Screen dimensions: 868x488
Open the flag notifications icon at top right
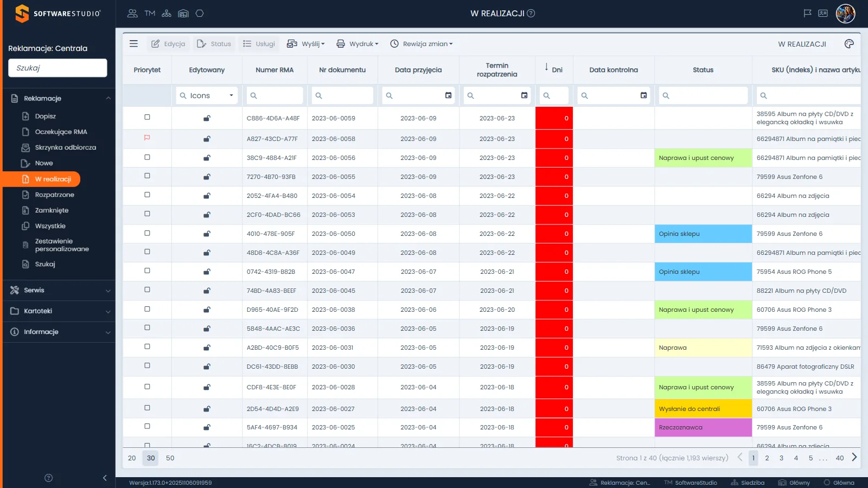tap(807, 14)
